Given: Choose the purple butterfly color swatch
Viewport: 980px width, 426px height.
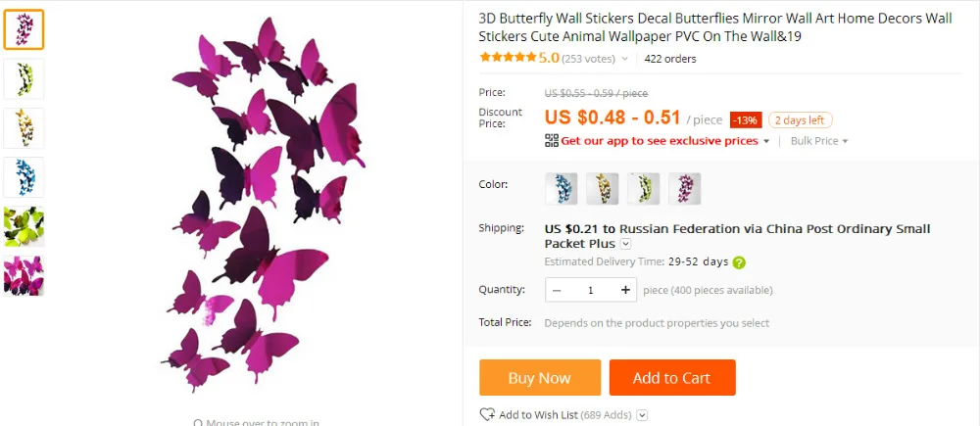Looking at the screenshot, I should coord(685,189).
